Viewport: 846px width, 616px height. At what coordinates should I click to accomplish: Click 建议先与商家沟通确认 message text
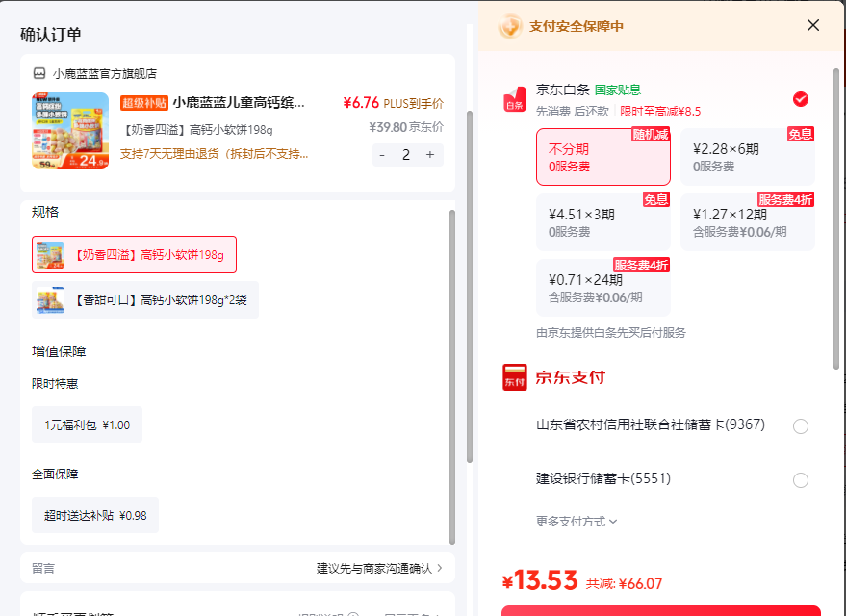[373, 568]
